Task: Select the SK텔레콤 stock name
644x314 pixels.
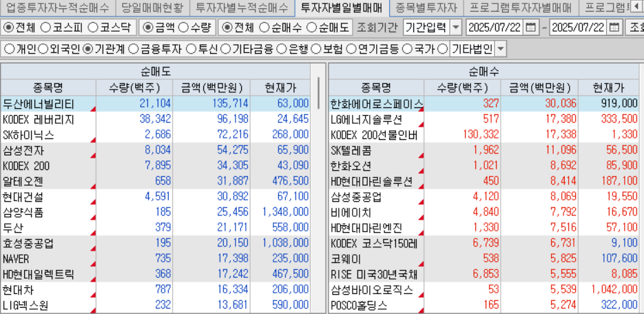Action: point(351,151)
